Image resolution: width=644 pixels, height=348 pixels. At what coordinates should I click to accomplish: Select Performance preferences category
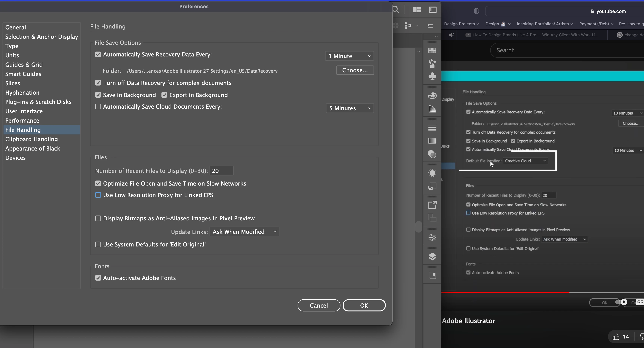tap(22, 121)
